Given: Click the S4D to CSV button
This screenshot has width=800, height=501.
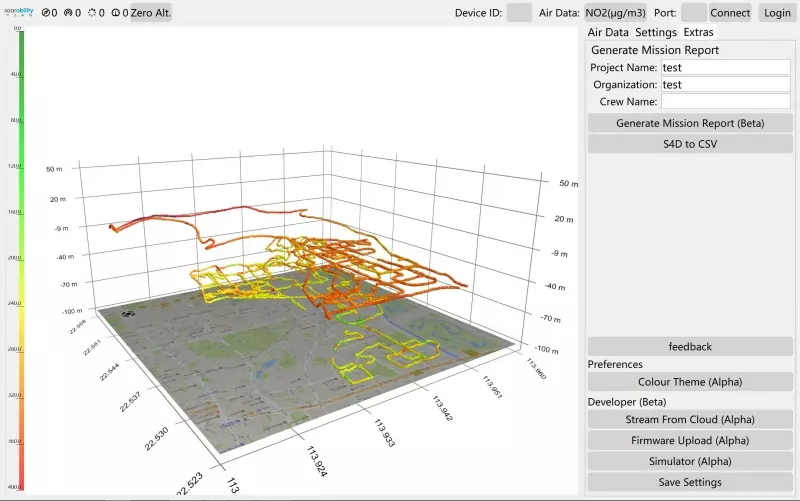Looking at the screenshot, I should (x=690, y=144).
